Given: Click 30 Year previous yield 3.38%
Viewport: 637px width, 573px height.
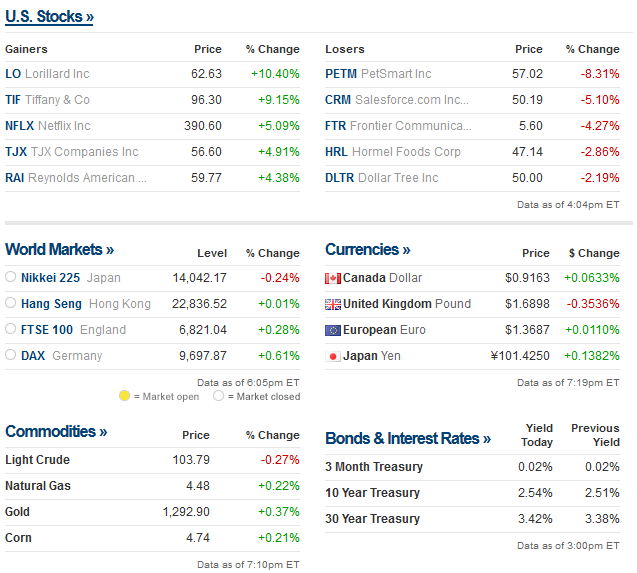Looking at the screenshot, I should pos(602,519).
